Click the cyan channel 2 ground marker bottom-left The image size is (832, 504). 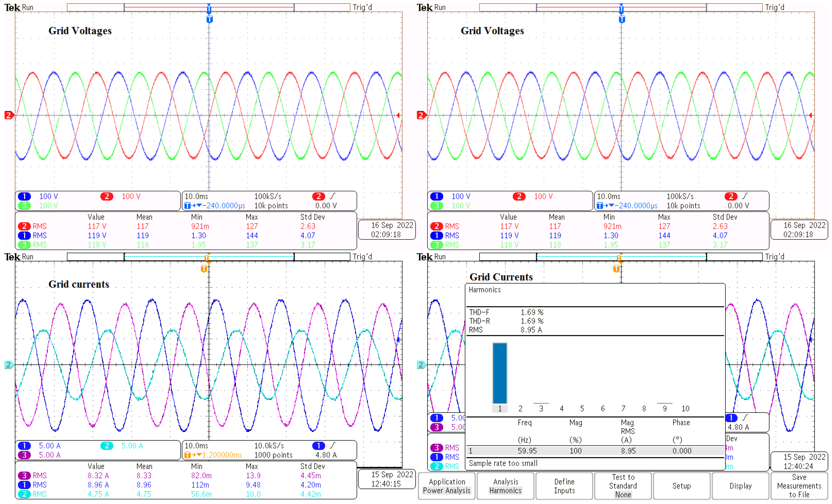pyautogui.click(x=9, y=365)
